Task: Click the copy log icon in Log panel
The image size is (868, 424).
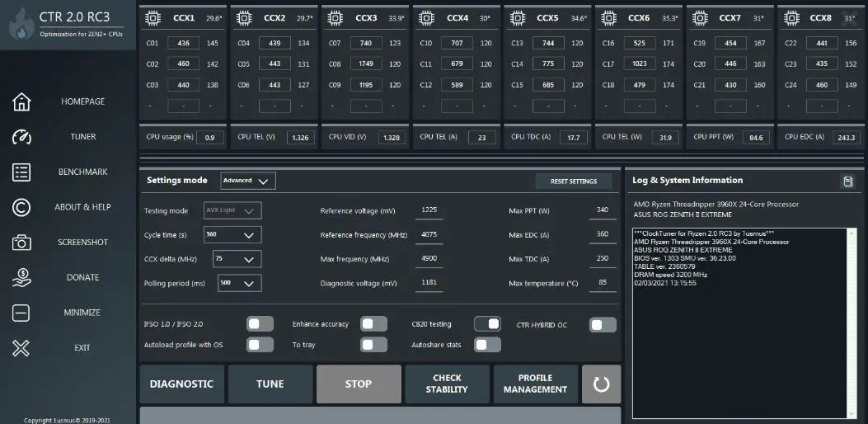Action: point(847,181)
